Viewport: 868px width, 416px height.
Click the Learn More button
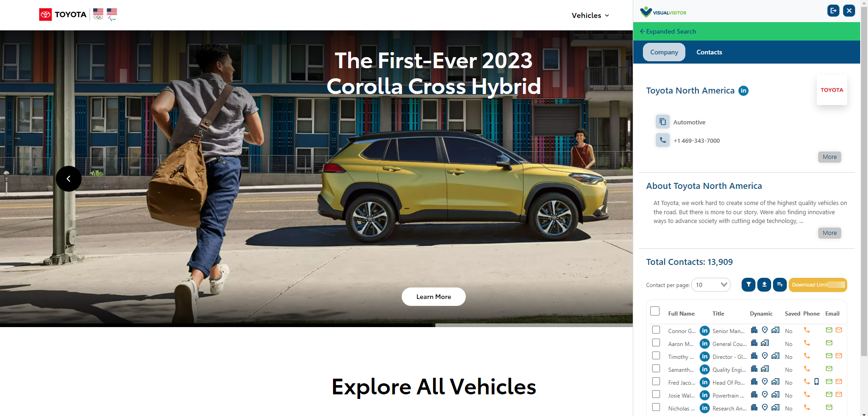(x=434, y=297)
